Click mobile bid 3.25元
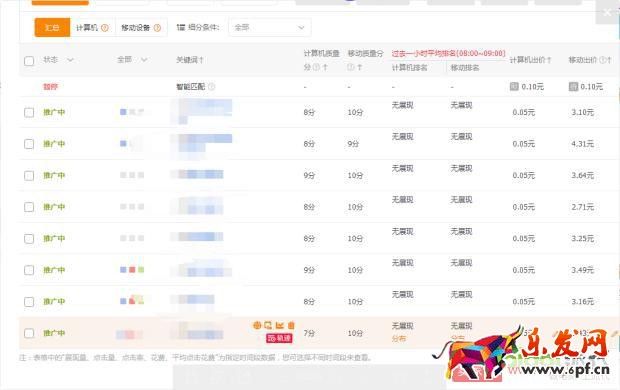The height and width of the screenshot is (390, 620). coord(583,239)
